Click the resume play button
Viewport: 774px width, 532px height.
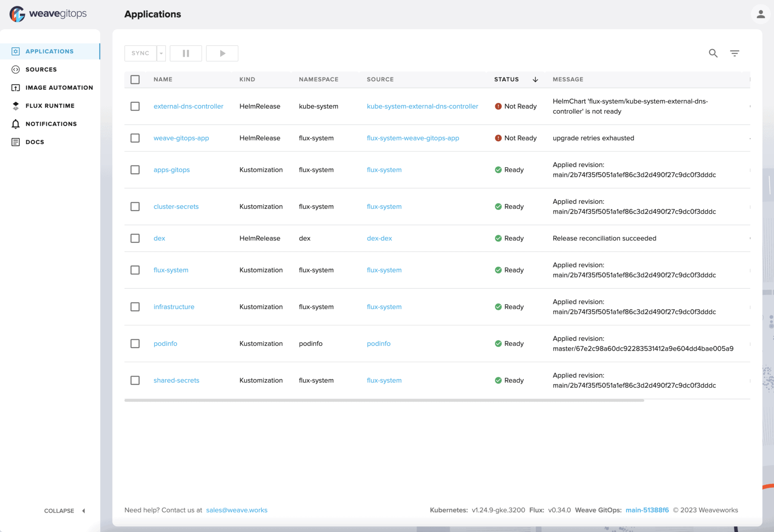[x=222, y=53]
